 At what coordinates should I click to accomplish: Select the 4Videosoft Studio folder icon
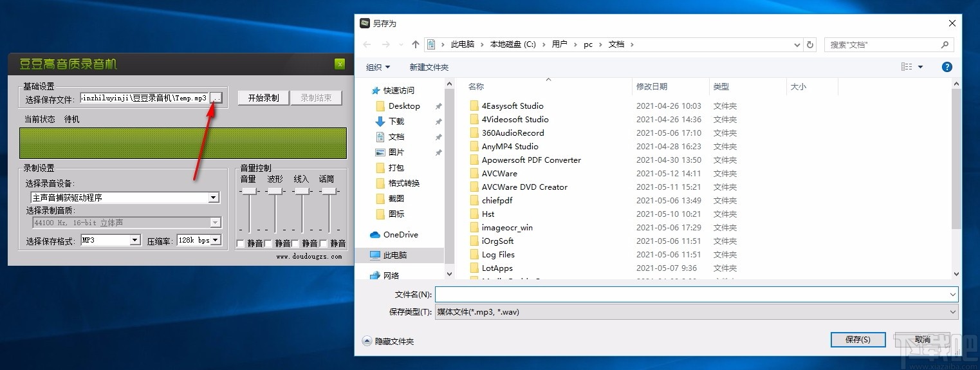click(x=474, y=119)
